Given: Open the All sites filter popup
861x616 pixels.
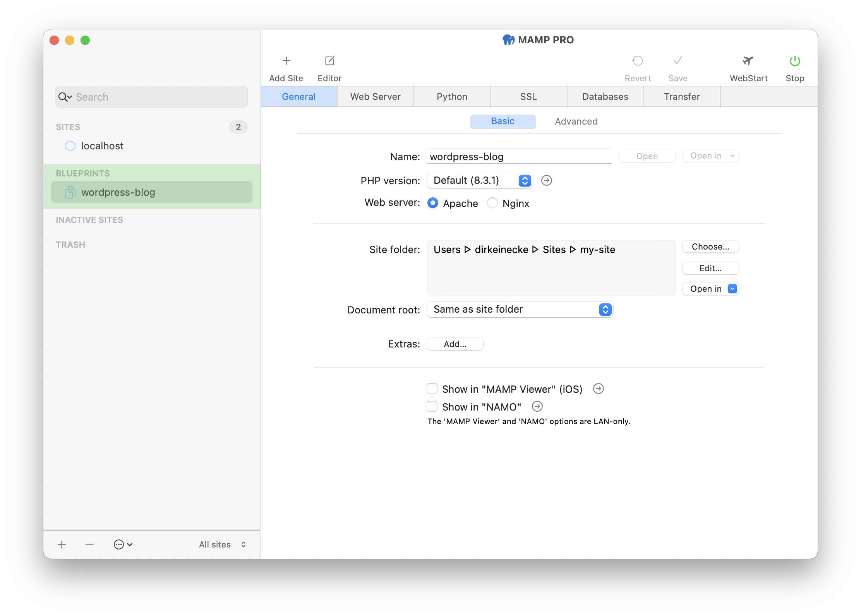Looking at the screenshot, I should coord(223,544).
